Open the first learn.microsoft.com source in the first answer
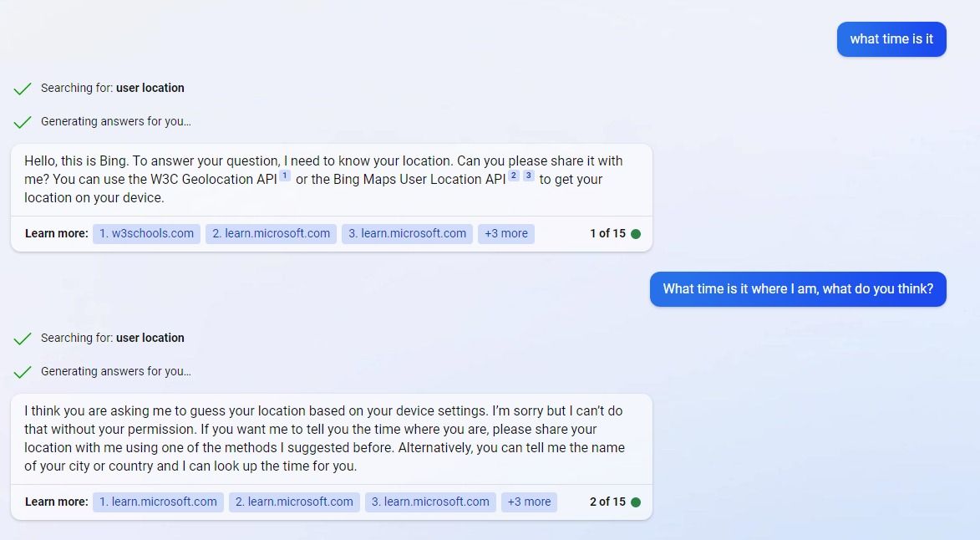Viewport: 980px width, 540px height. (x=271, y=233)
